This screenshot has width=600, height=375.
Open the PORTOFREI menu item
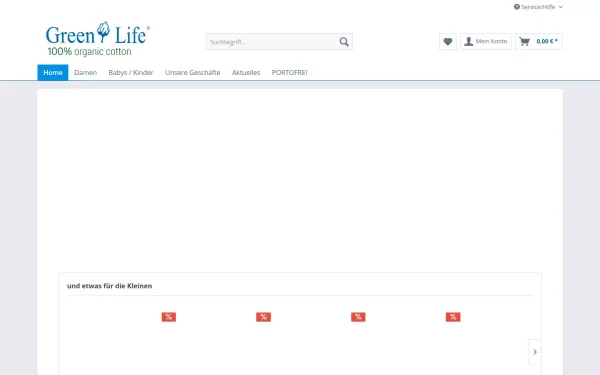coord(289,72)
